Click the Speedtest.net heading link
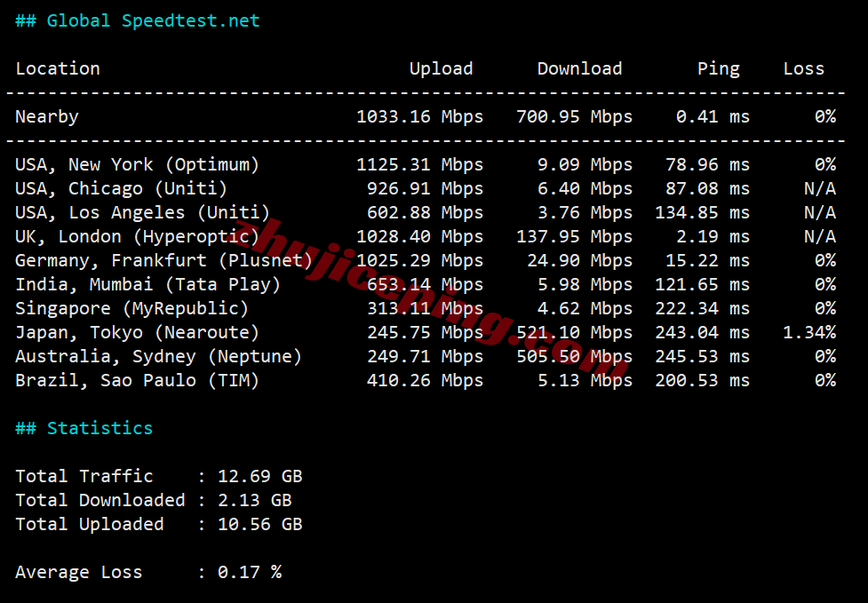This screenshot has height=603, width=868. point(191,20)
